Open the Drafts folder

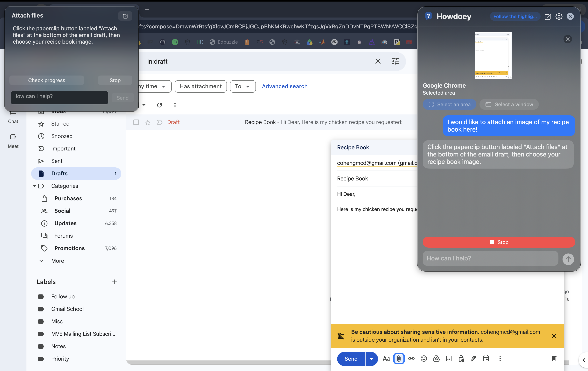76,173
